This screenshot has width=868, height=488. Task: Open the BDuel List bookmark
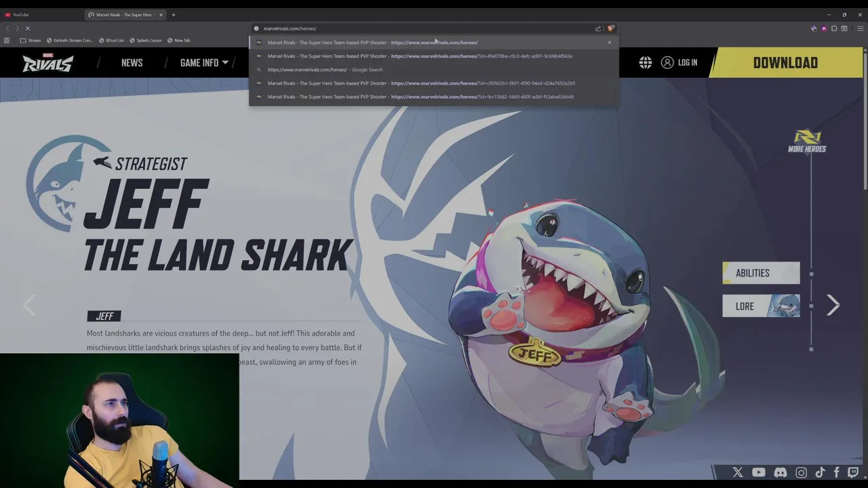[111, 40]
